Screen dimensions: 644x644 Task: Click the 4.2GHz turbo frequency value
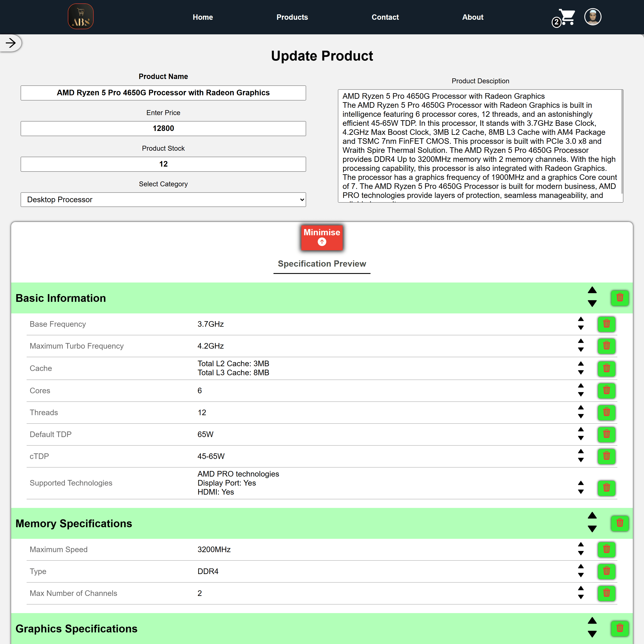211,346
